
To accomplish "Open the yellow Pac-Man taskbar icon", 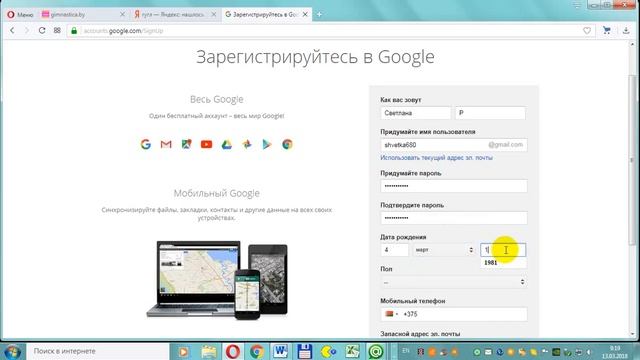I will [x=328, y=351].
